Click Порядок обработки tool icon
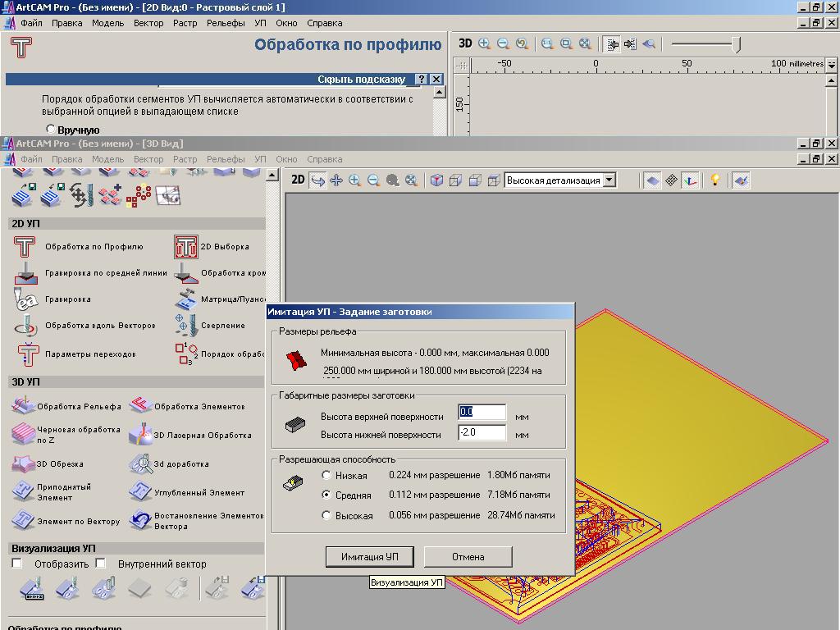The height and width of the screenshot is (630, 840). [x=186, y=354]
